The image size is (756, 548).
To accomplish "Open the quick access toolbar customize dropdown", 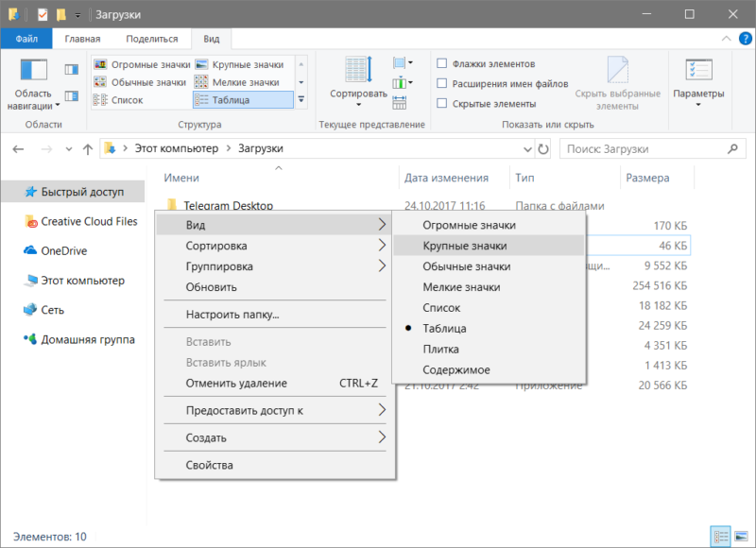I will (x=77, y=15).
